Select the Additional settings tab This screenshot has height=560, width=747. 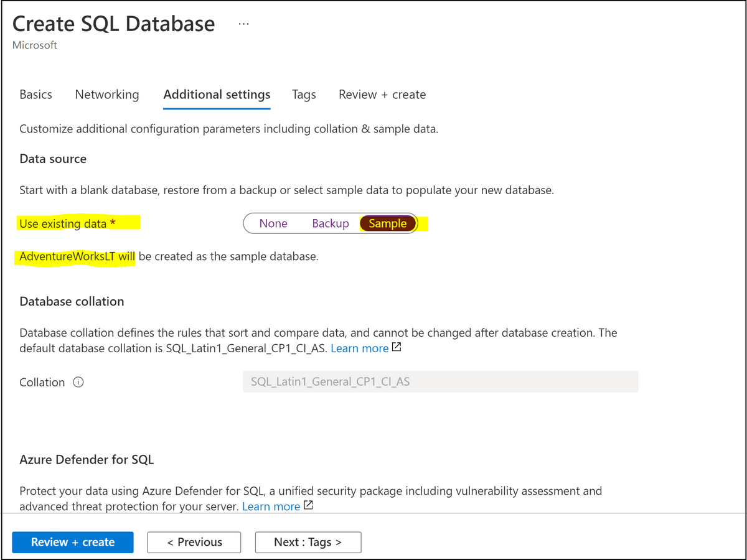tap(217, 95)
